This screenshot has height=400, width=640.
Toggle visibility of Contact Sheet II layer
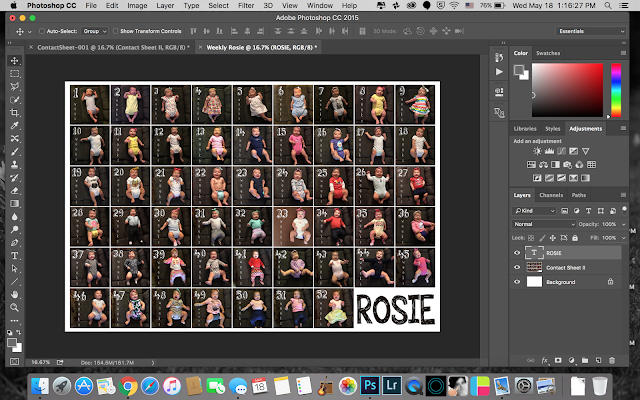[x=517, y=268]
